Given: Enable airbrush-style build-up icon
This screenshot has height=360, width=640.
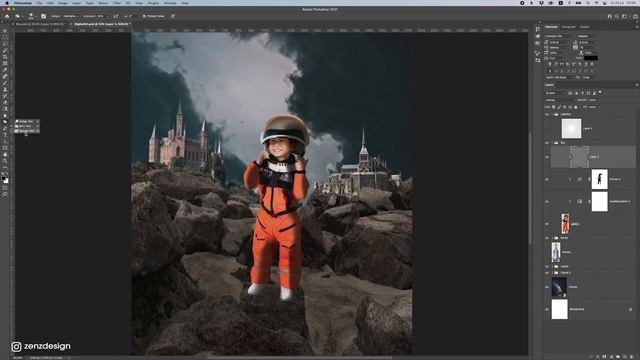Looking at the screenshot, I should pos(116,16).
